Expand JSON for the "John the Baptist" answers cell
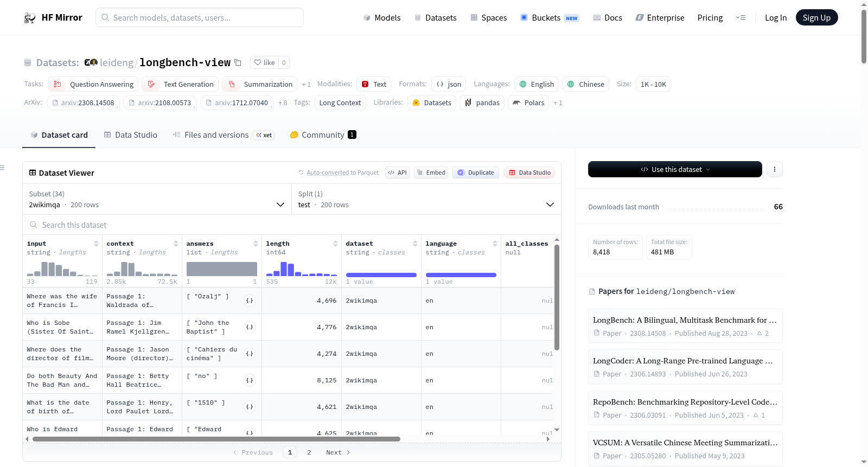Screen dimensions: 868x467 coord(250,327)
